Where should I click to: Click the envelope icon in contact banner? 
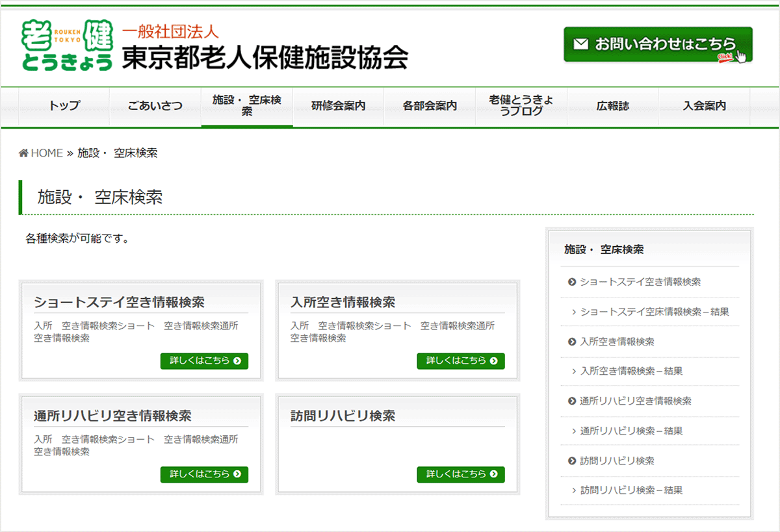click(x=580, y=44)
